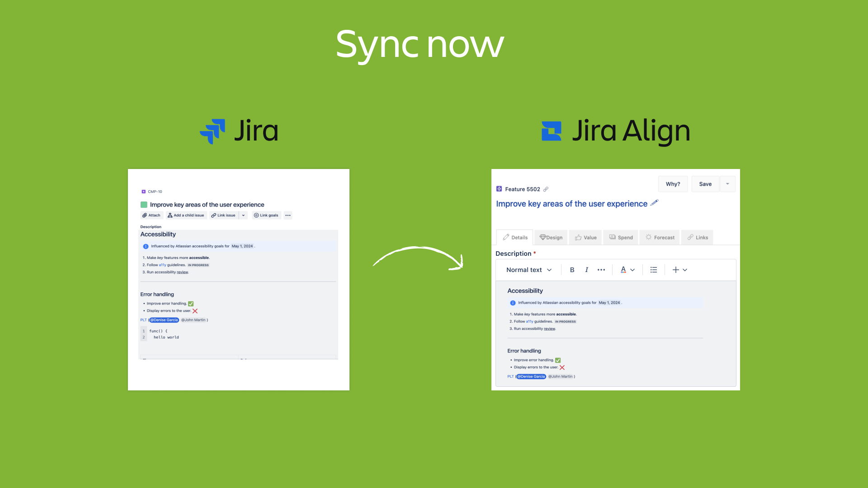Check the green checkbox after Improve error handling

(191, 304)
